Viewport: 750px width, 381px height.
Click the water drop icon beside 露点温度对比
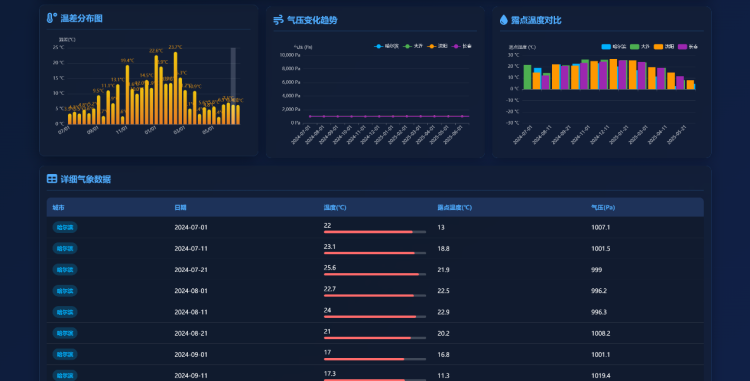[x=504, y=20]
